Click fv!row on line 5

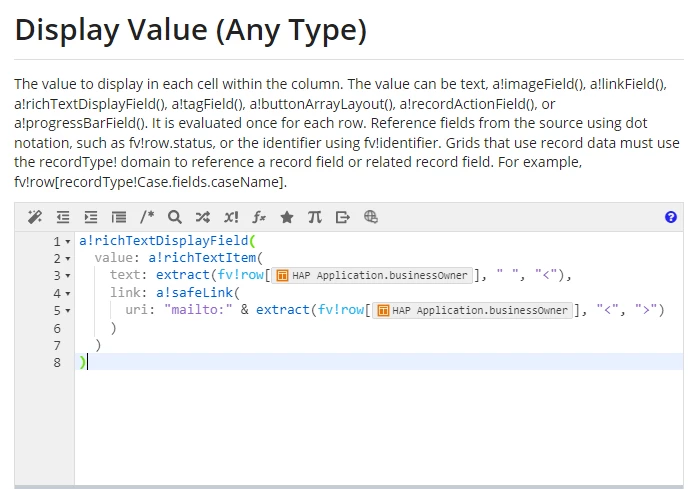[341, 310]
